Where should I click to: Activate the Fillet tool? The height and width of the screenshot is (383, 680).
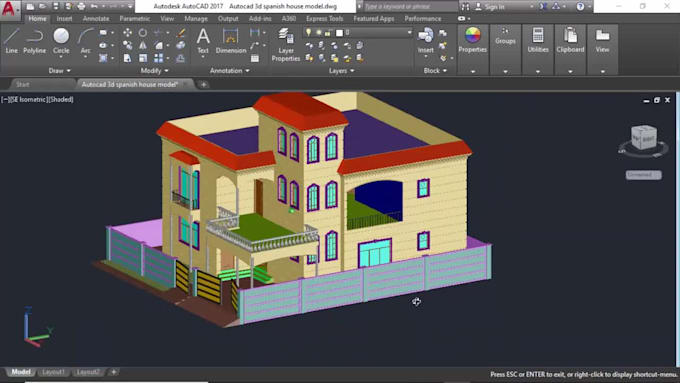(158, 45)
